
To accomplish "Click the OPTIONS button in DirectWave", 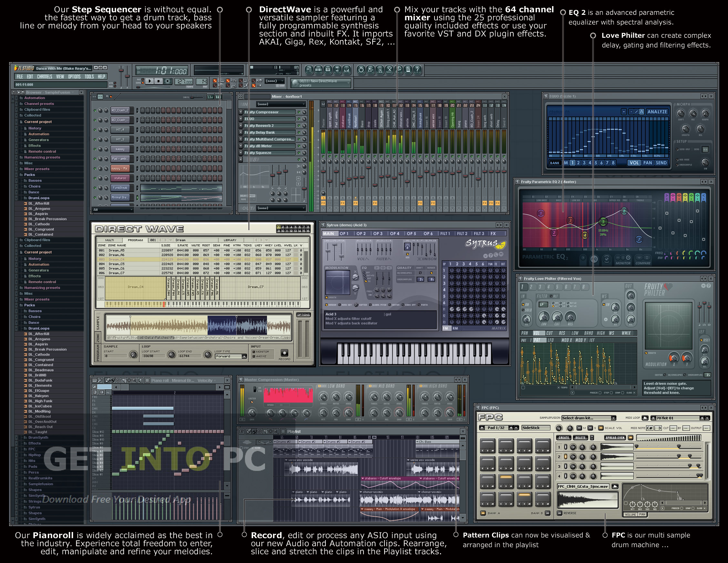I will pos(303,315).
